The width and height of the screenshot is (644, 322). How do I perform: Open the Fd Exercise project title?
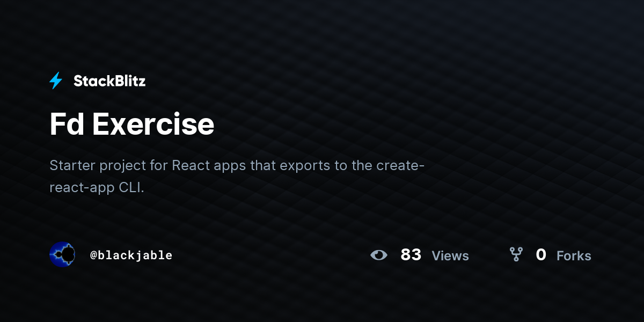132,124
